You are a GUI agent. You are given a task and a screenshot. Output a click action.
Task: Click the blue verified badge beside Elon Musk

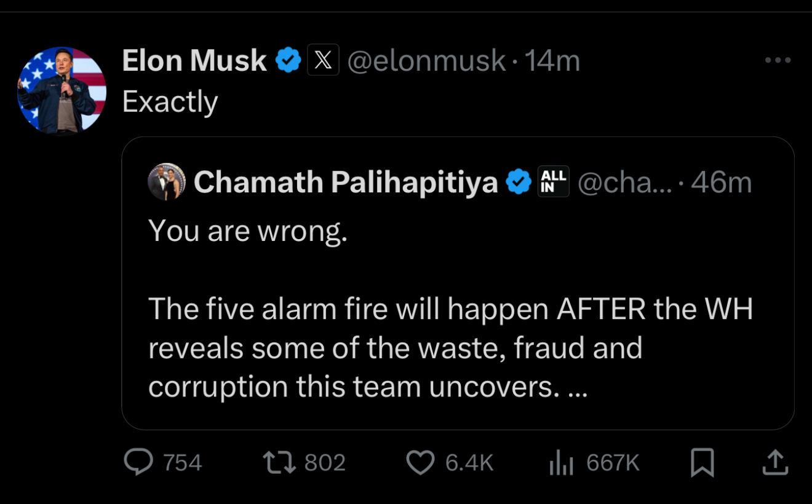coord(288,61)
